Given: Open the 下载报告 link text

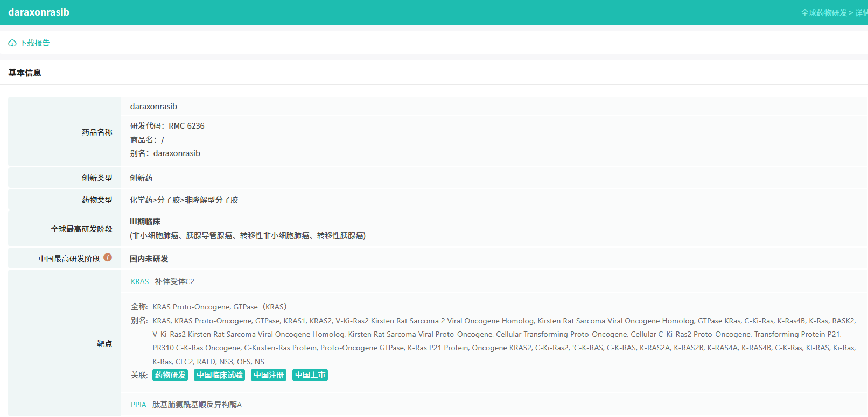Looking at the screenshot, I should [x=34, y=43].
